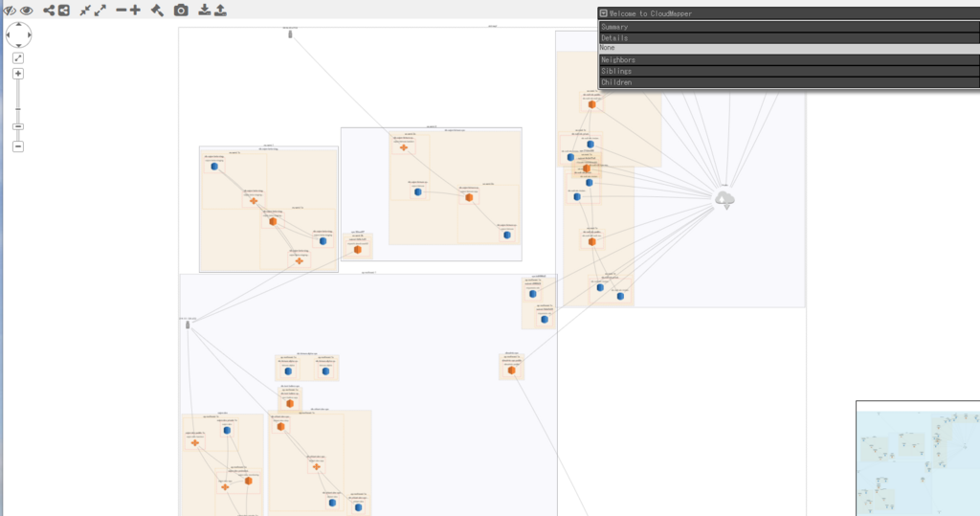Screen dimensions: 980x516
Task: Click the hide selected nodes crossed-eye icon
Action: click(10, 10)
